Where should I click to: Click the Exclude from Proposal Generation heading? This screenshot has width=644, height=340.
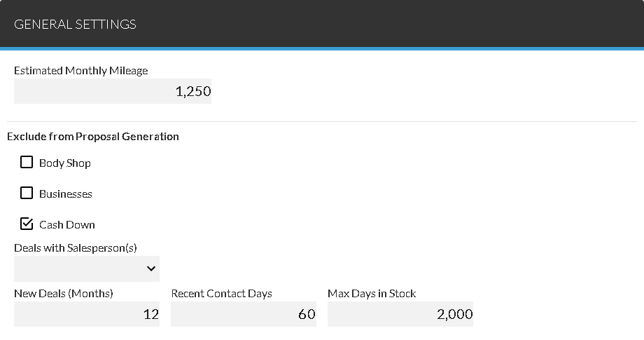click(93, 137)
